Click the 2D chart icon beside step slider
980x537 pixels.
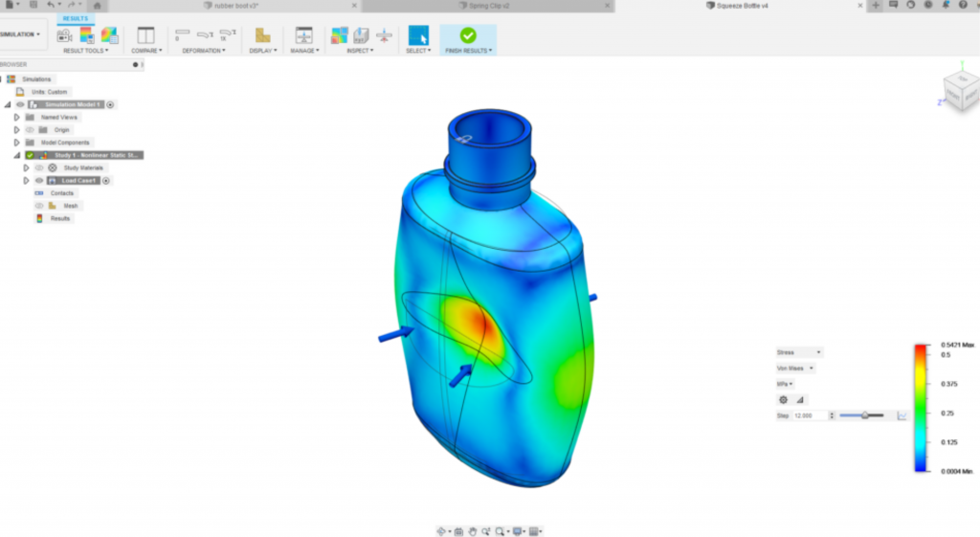(x=902, y=415)
